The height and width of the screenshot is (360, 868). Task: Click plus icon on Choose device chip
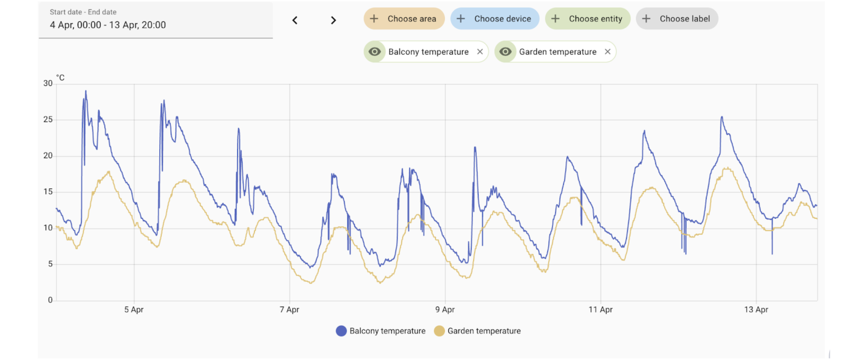click(461, 19)
